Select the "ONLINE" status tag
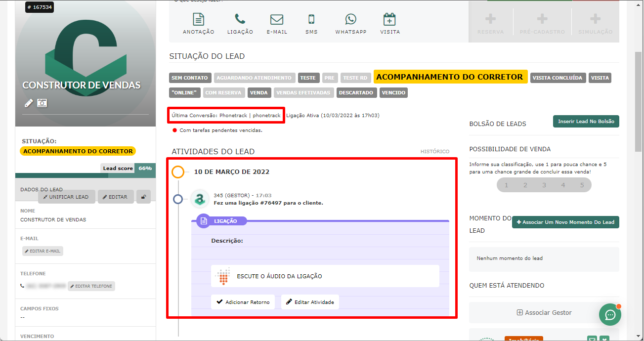The image size is (644, 341). (185, 92)
